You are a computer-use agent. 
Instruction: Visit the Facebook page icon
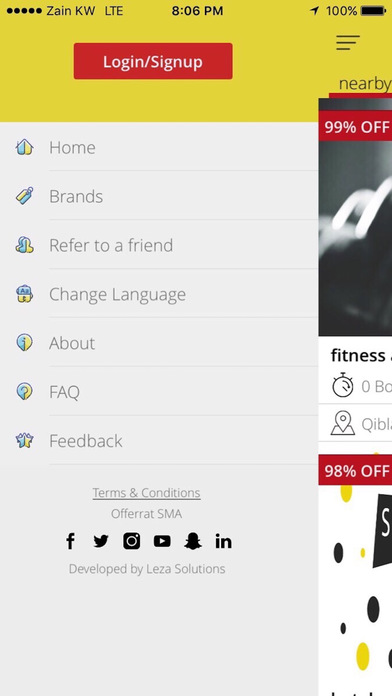[71, 542]
